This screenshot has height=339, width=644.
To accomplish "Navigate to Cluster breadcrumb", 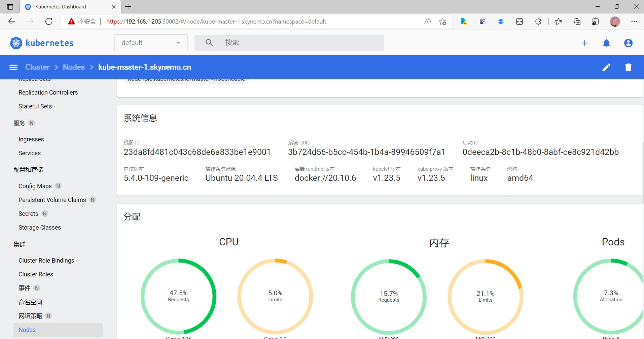I will (x=37, y=67).
